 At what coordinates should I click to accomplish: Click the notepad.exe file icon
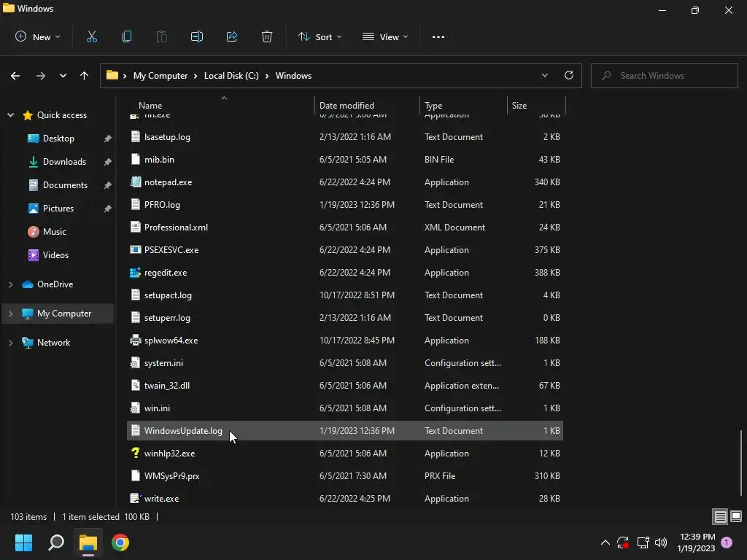click(136, 182)
